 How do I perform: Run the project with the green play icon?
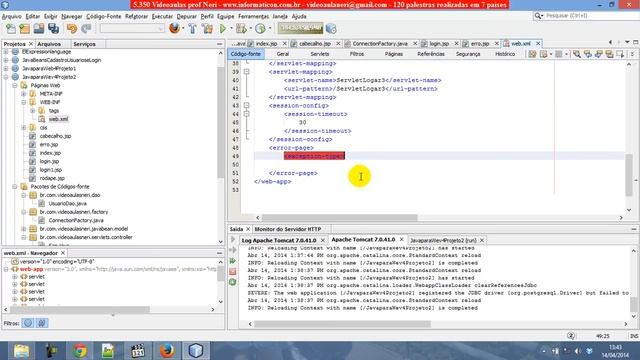point(223,29)
